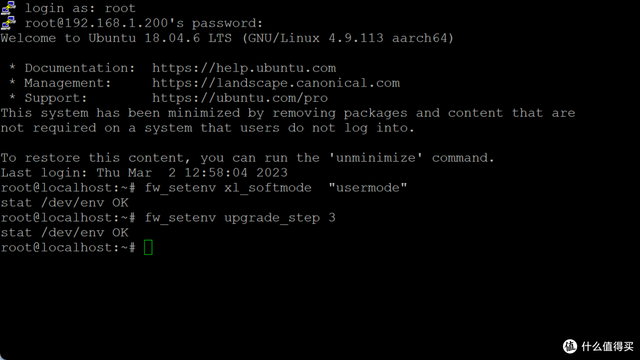Click the PuTTY icon beside password prompt

(8, 22)
